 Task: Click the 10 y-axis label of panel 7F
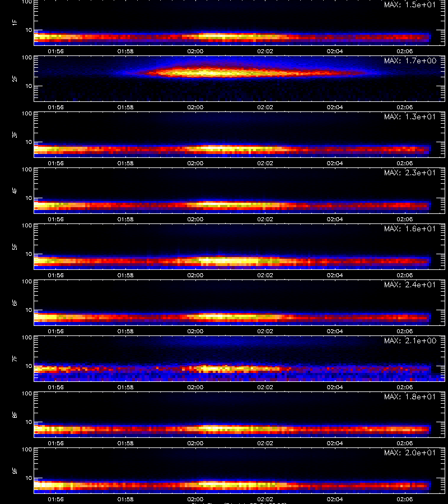[29, 366]
